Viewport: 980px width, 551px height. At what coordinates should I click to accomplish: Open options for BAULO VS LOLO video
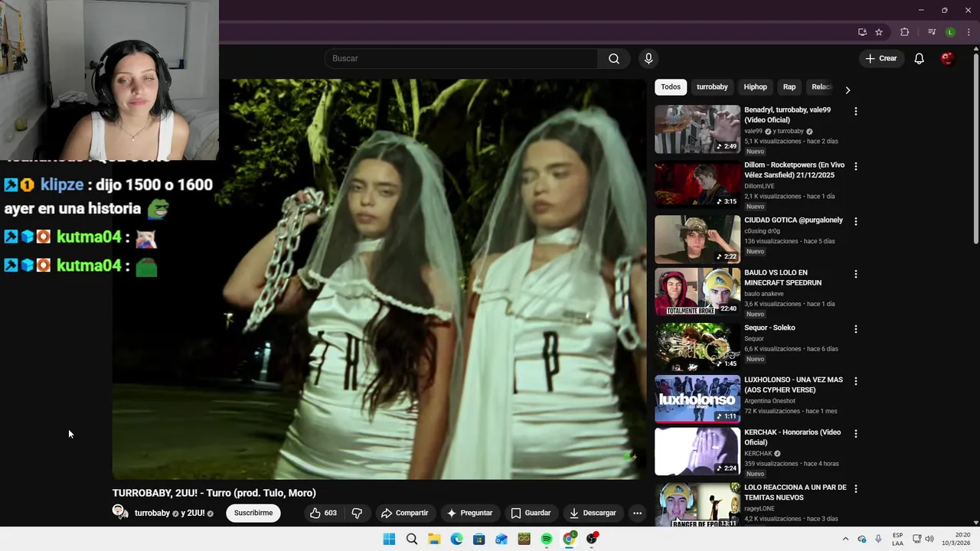tap(855, 274)
